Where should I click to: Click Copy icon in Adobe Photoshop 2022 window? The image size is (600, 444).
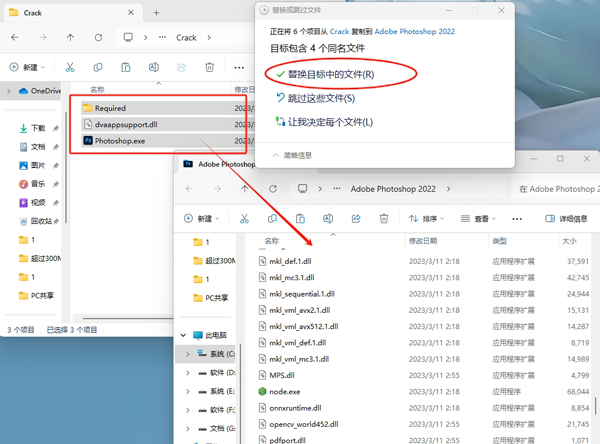(272, 219)
